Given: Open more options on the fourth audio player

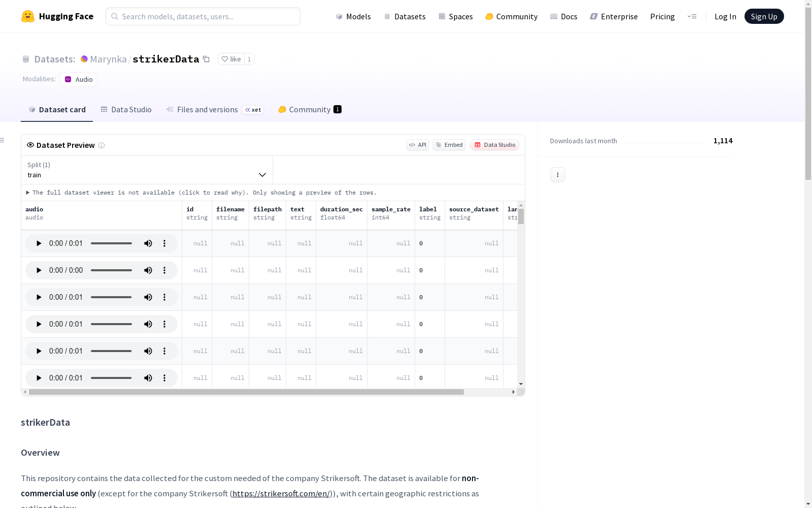Looking at the screenshot, I should pos(164,324).
